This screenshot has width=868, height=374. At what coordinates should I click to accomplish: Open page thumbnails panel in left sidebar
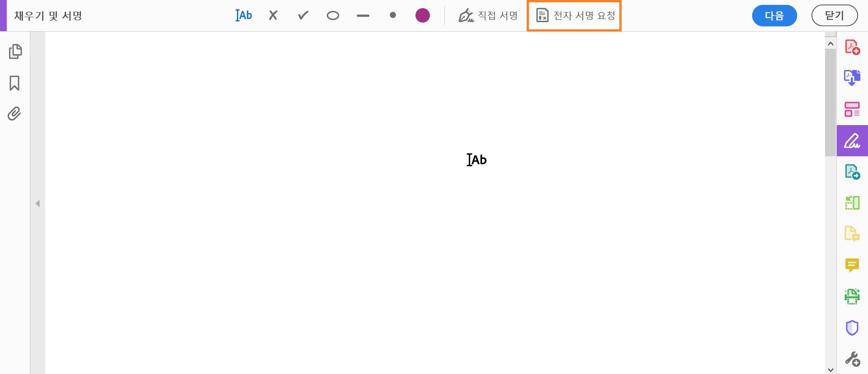pos(15,51)
